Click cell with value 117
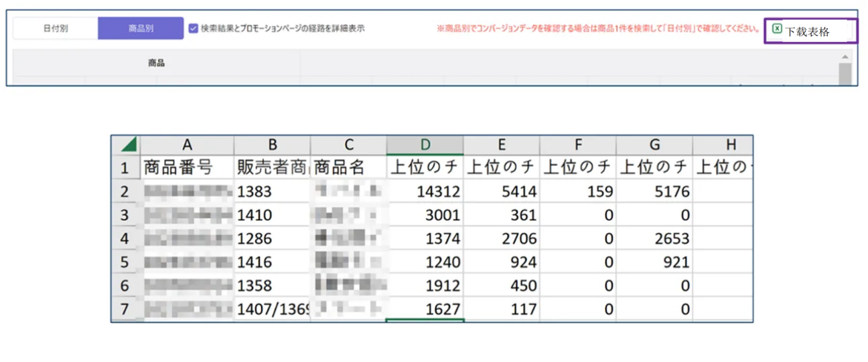 pos(501,308)
